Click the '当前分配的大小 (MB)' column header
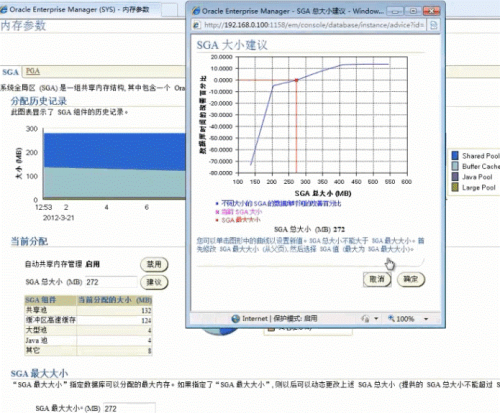The height and width of the screenshot is (413, 500). 115,300
